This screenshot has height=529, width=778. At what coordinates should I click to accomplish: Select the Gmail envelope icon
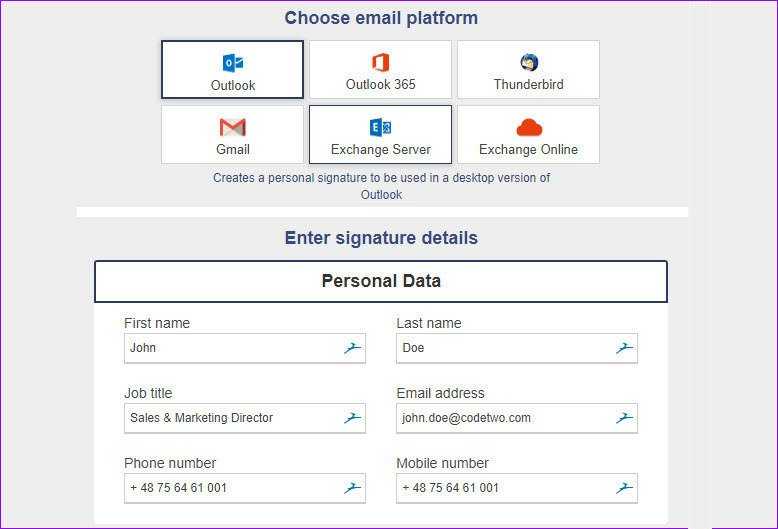point(232,128)
